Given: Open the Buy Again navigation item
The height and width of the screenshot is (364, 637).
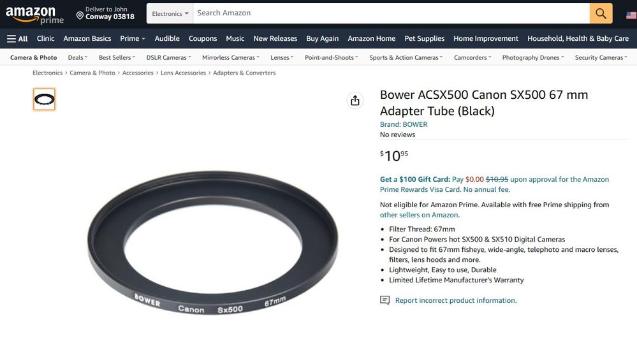Looking at the screenshot, I should (x=322, y=39).
